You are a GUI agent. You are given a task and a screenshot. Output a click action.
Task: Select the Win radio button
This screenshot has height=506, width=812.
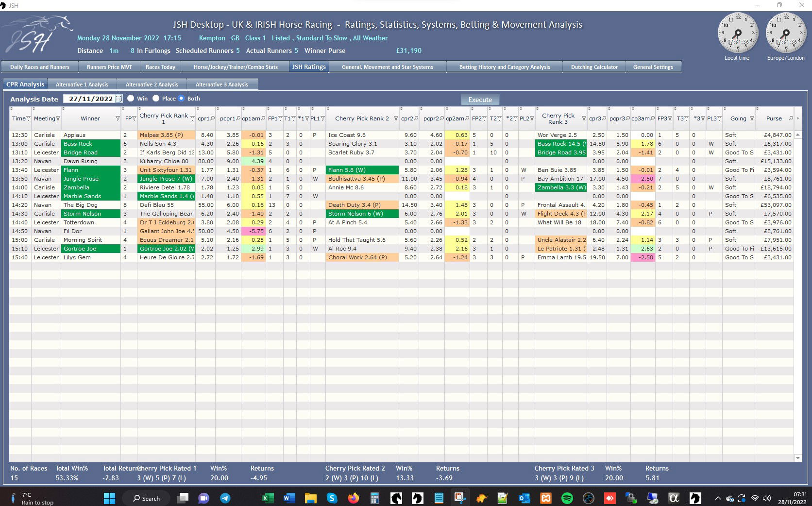click(131, 98)
